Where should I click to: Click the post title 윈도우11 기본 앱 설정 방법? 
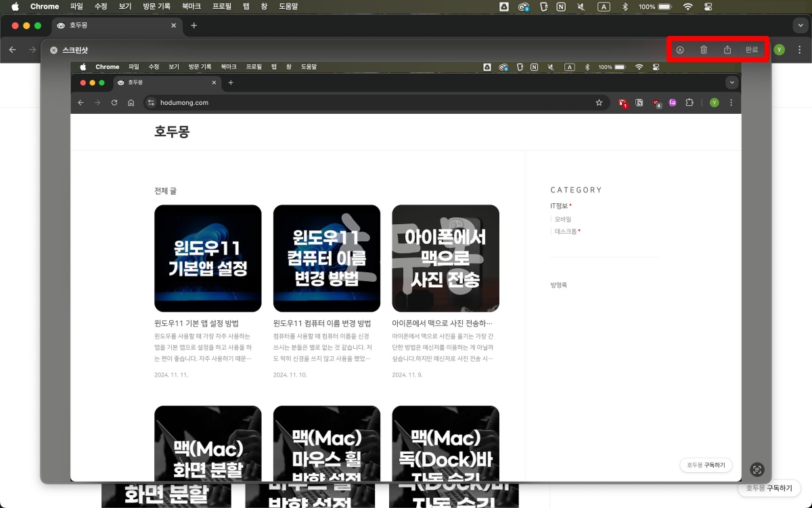[x=196, y=324]
